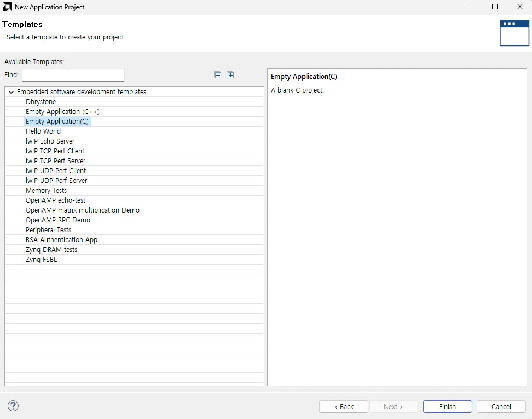532x419 pixels.
Task: Select the Zynq FSBL template
Action: pos(41,259)
